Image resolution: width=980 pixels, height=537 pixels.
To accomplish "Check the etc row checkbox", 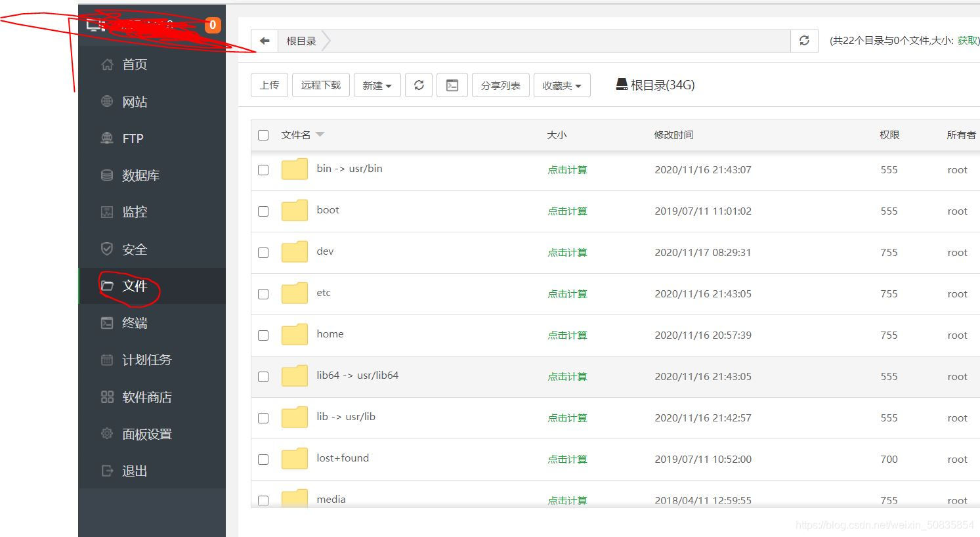I will point(263,294).
